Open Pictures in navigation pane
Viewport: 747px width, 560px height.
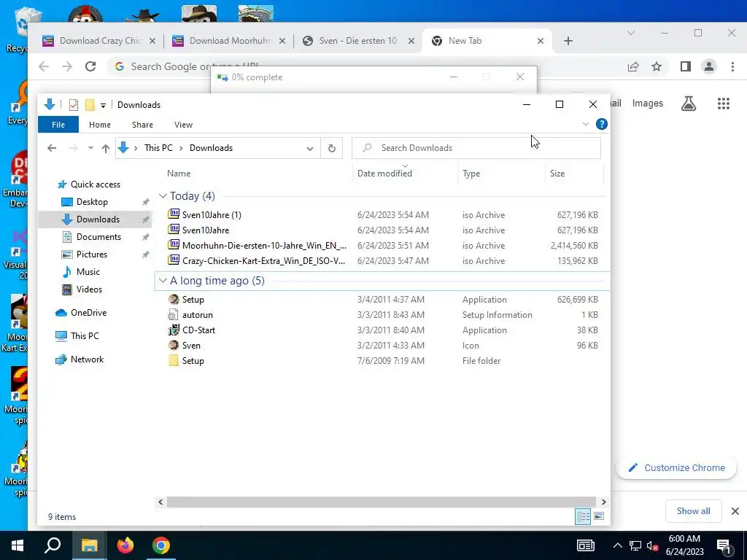91,254
